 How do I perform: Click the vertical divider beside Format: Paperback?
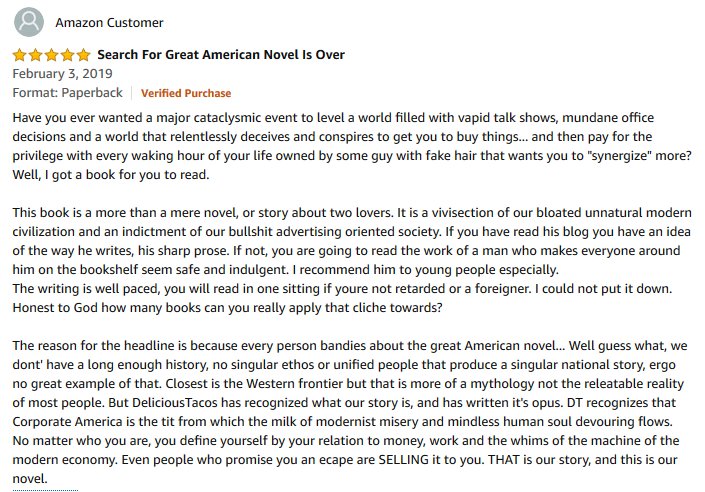pos(131,93)
